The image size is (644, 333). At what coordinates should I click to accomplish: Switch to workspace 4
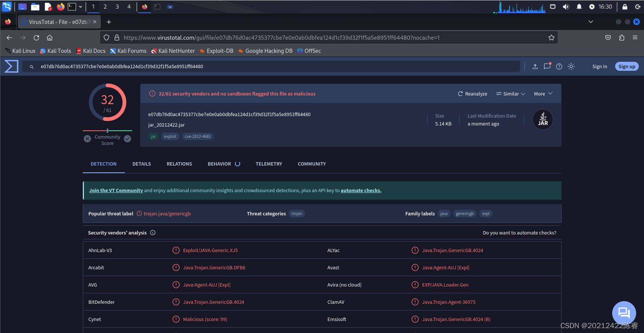[129, 7]
